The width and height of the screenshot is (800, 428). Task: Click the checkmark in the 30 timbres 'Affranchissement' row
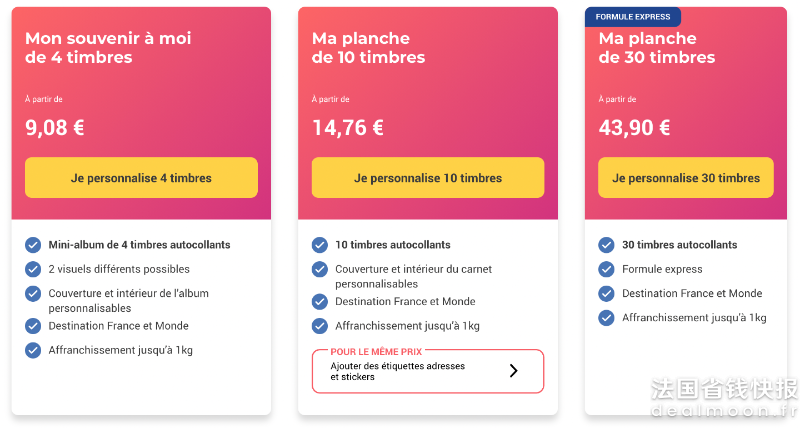point(607,318)
